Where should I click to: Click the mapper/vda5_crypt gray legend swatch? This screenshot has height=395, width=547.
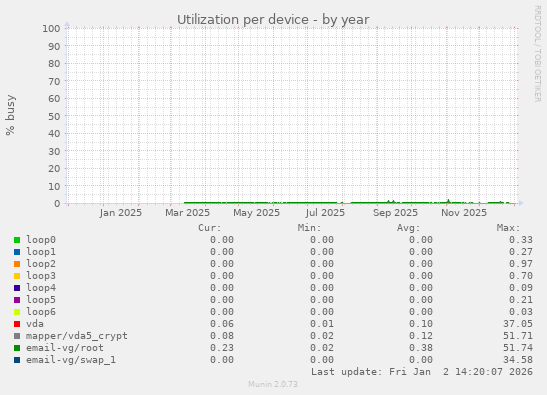pyautogui.click(x=17, y=336)
